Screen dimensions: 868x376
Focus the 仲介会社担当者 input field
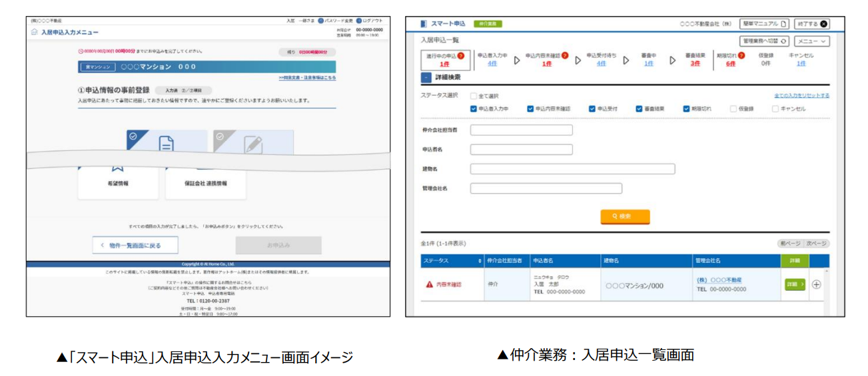click(x=522, y=130)
